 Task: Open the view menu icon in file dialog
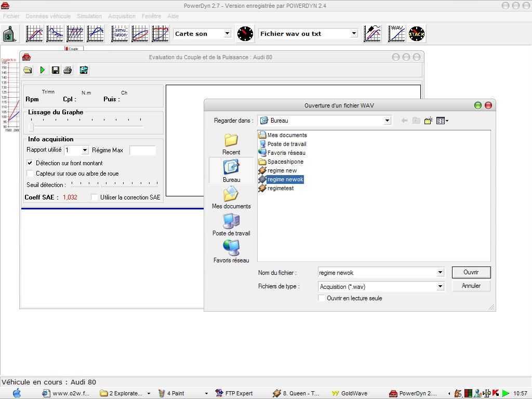(442, 121)
